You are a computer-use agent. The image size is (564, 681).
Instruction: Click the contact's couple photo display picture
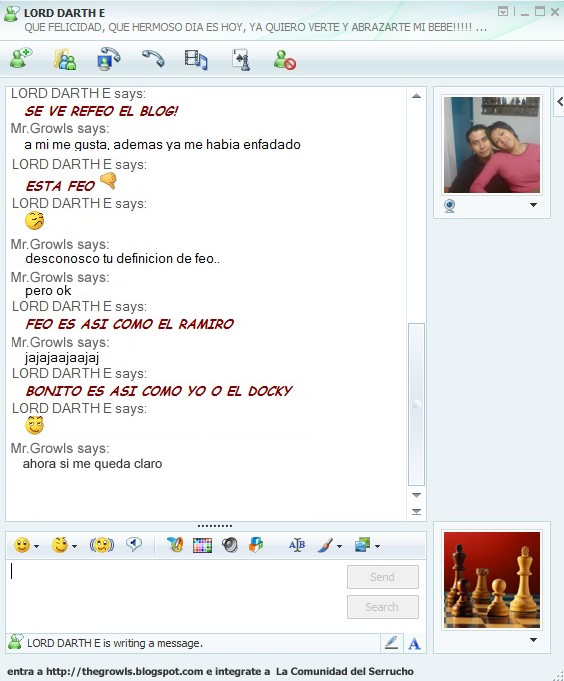coord(492,145)
